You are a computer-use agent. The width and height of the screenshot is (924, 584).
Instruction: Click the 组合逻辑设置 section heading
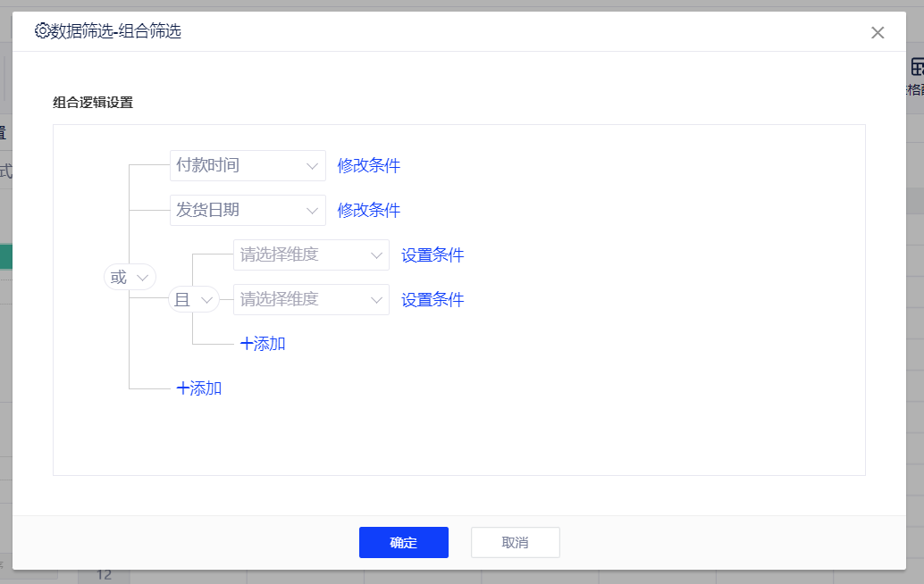click(93, 103)
